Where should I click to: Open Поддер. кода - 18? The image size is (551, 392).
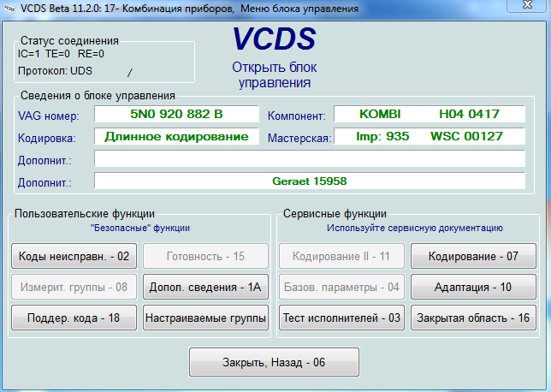coord(74,318)
